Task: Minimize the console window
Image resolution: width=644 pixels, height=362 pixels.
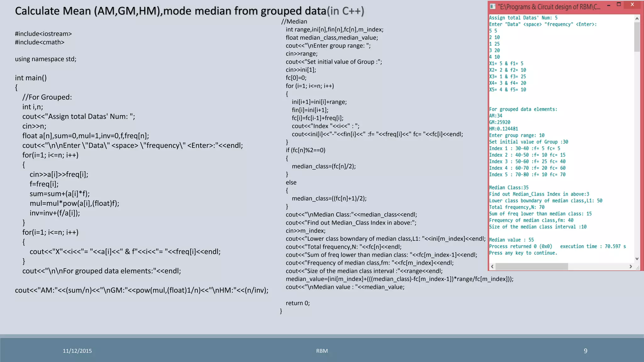Action: [609, 5]
